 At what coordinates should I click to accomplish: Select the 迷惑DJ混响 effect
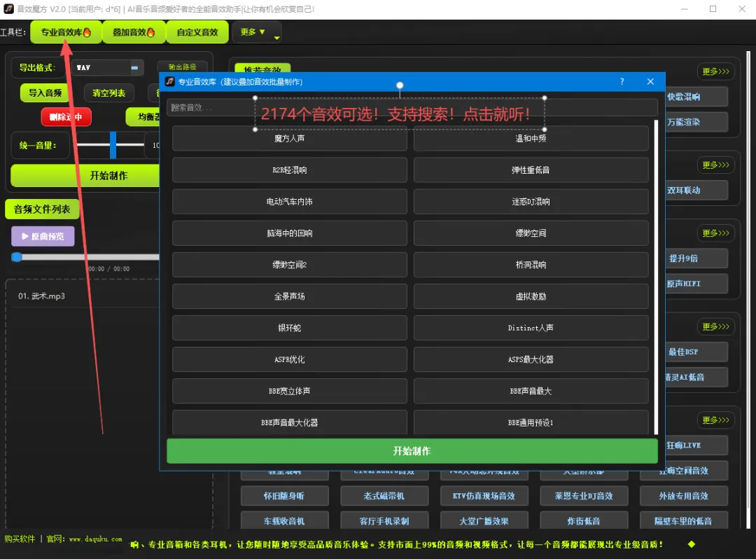click(531, 202)
